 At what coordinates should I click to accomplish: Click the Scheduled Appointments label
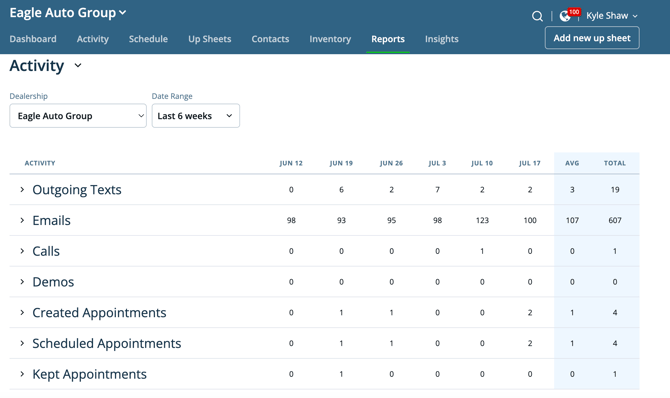[107, 343]
